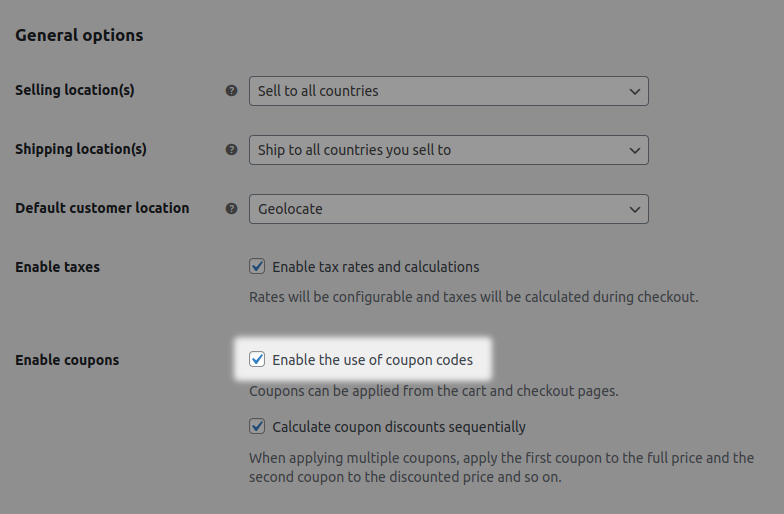
Task: Click chevron arrow in Default customer location box
Action: (634, 210)
